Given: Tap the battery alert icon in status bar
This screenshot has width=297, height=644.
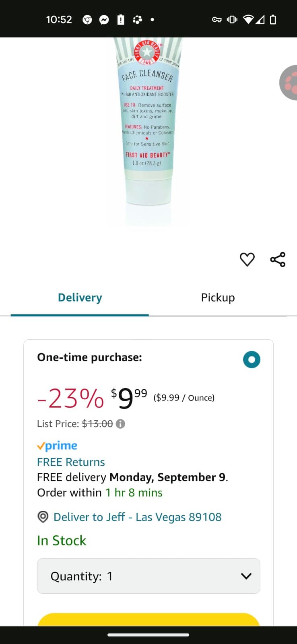Looking at the screenshot, I should pos(120,20).
